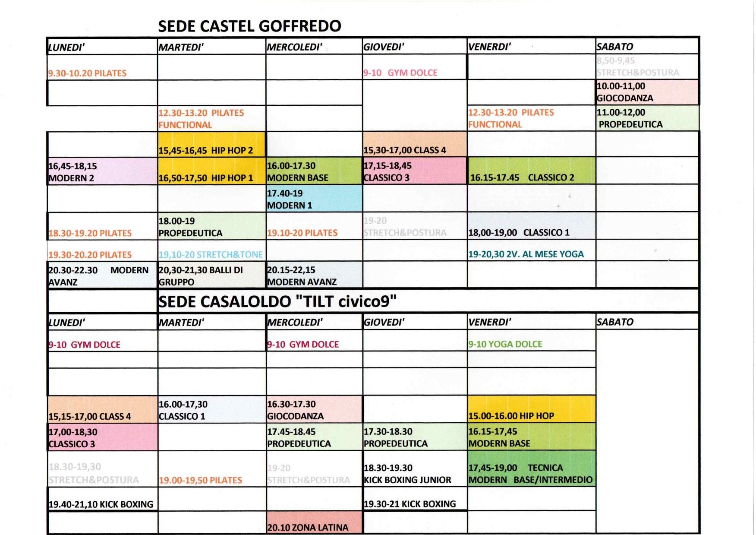The height and width of the screenshot is (535, 756).
Task: Click the MODERN 2 16,45-18,15 cell
Action: [x=102, y=171]
